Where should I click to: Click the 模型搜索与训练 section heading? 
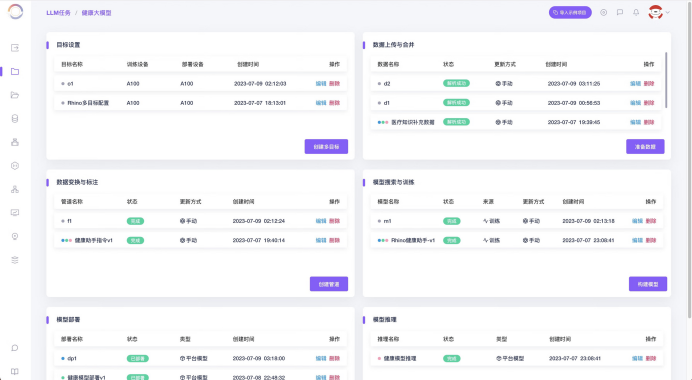point(394,182)
